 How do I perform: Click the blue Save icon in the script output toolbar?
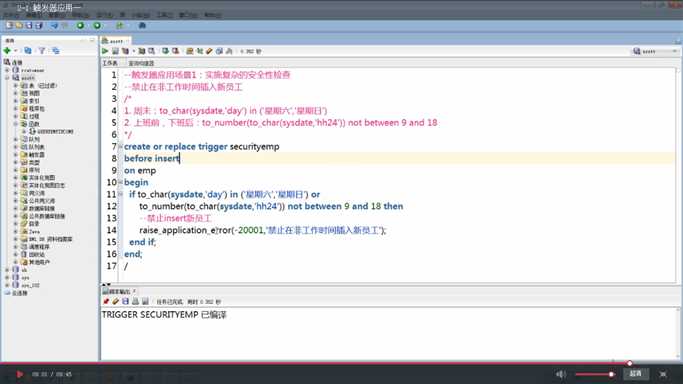tap(125, 301)
